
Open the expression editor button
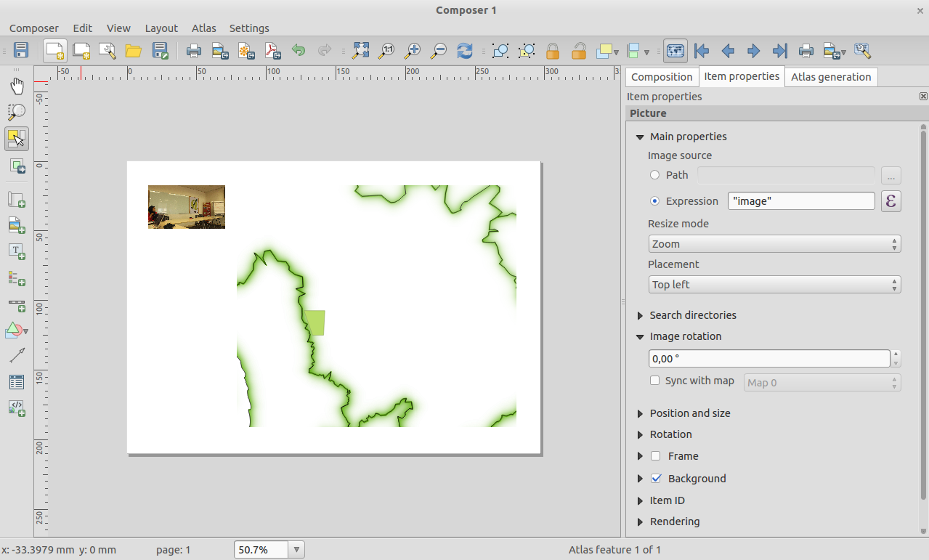(891, 201)
